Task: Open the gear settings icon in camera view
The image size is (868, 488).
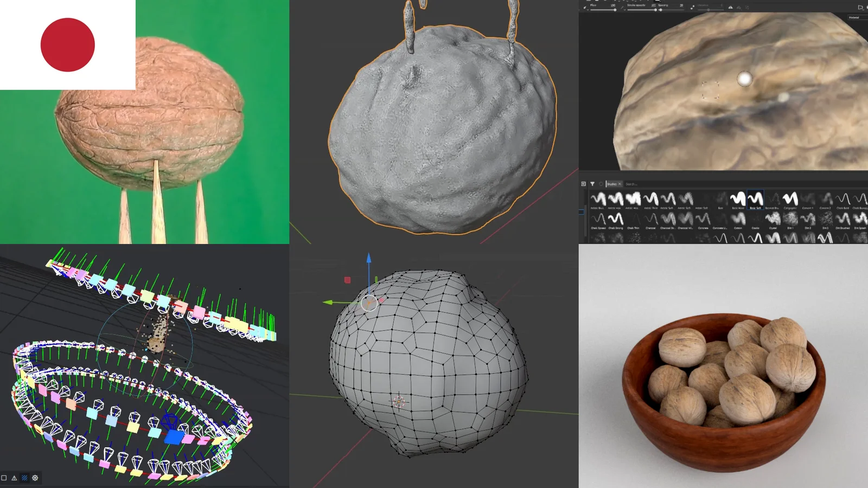Action: click(x=35, y=478)
